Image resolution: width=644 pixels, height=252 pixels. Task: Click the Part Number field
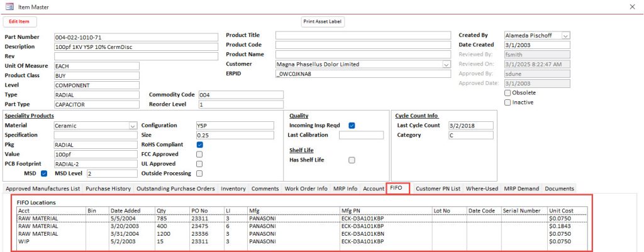(x=136, y=37)
